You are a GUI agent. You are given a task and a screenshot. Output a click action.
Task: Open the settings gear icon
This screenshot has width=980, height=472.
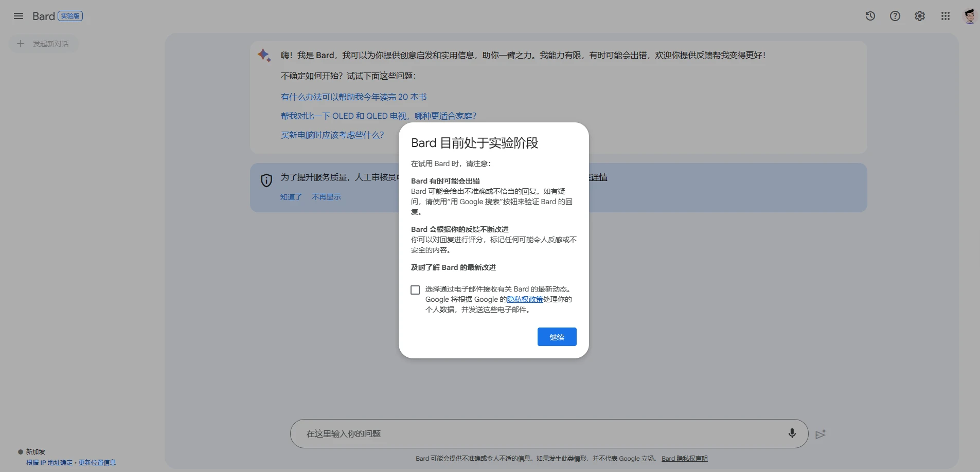[x=920, y=16]
